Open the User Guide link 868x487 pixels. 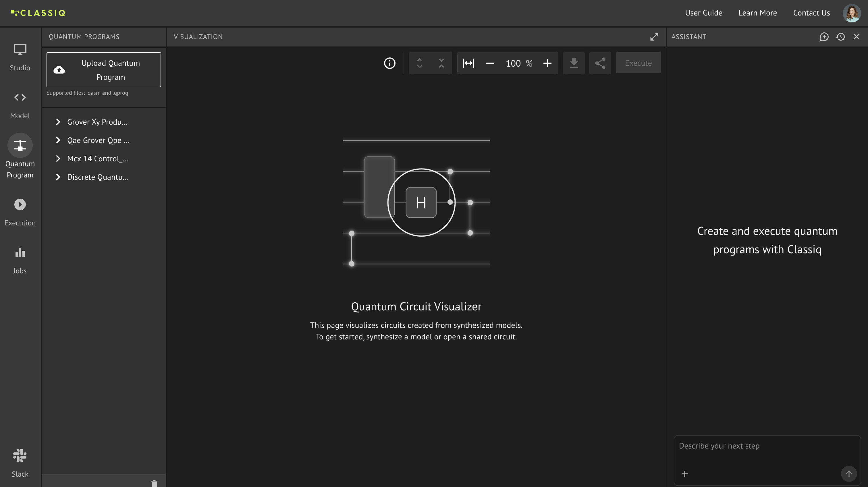[704, 13]
